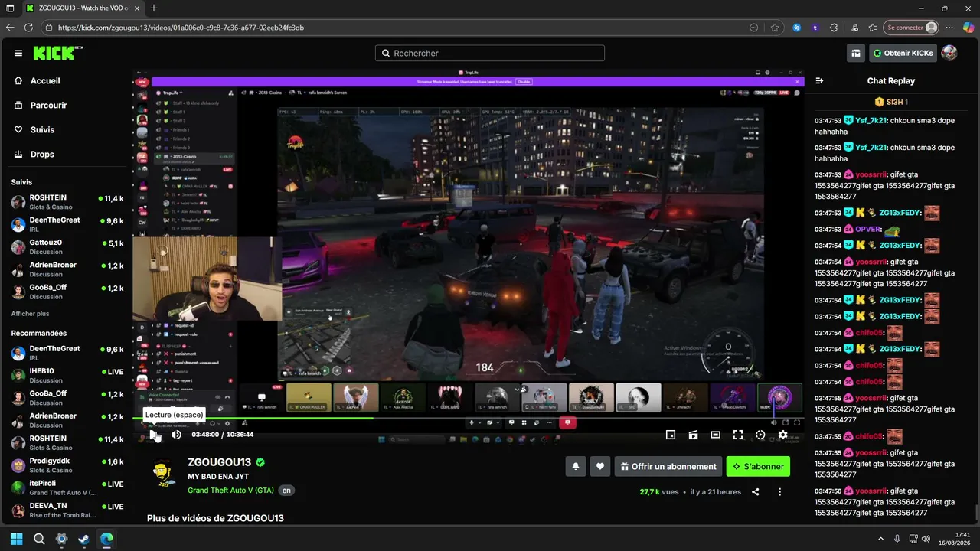Viewport: 980px width, 551px height.
Task: Subscribe using the S'abonner button
Action: click(x=758, y=466)
